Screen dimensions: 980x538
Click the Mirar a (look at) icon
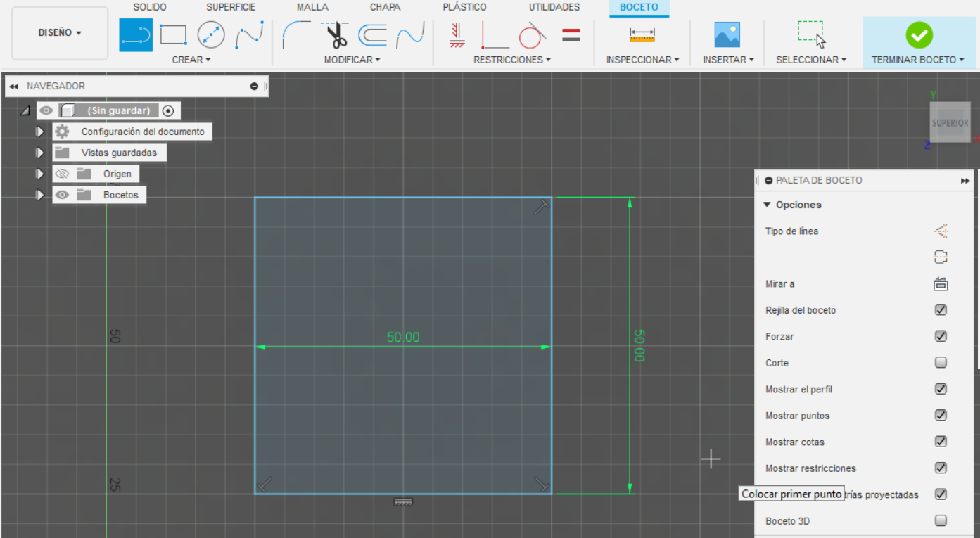pos(941,284)
